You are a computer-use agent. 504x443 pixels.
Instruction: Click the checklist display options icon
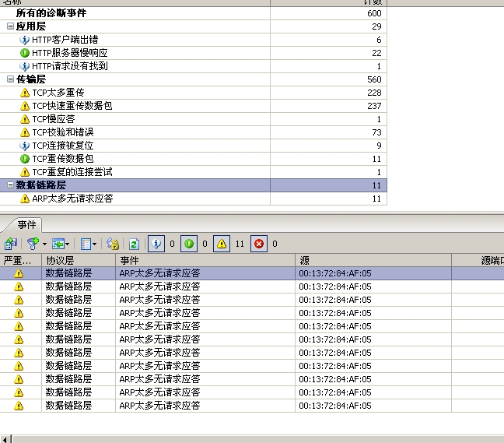click(86, 244)
